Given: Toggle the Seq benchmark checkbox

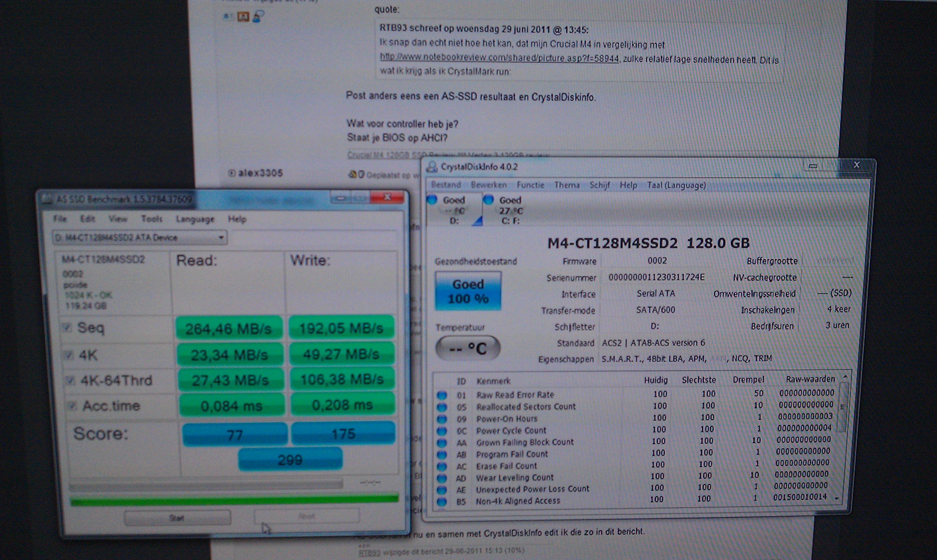Looking at the screenshot, I should (x=67, y=327).
